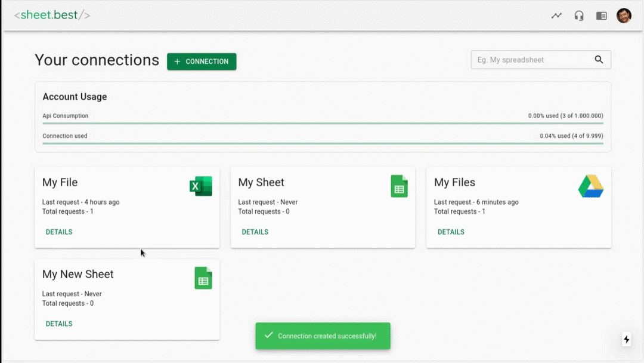Open the Google Drive icon on My Files card
The width and height of the screenshot is (644, 363).
click(x=590, y=186)
